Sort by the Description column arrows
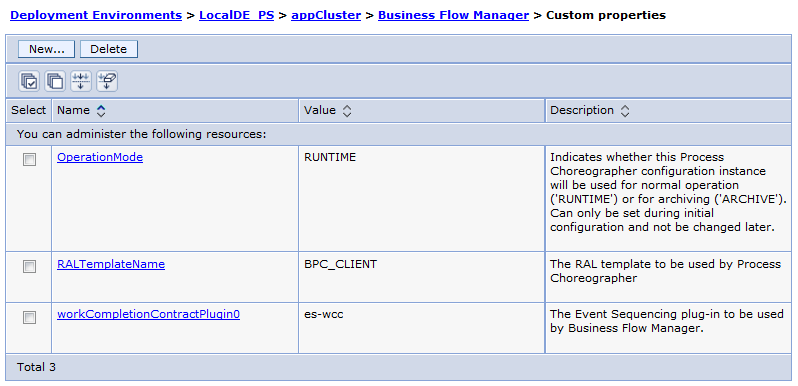Screen dimensions: 798x386 [625, 111]
